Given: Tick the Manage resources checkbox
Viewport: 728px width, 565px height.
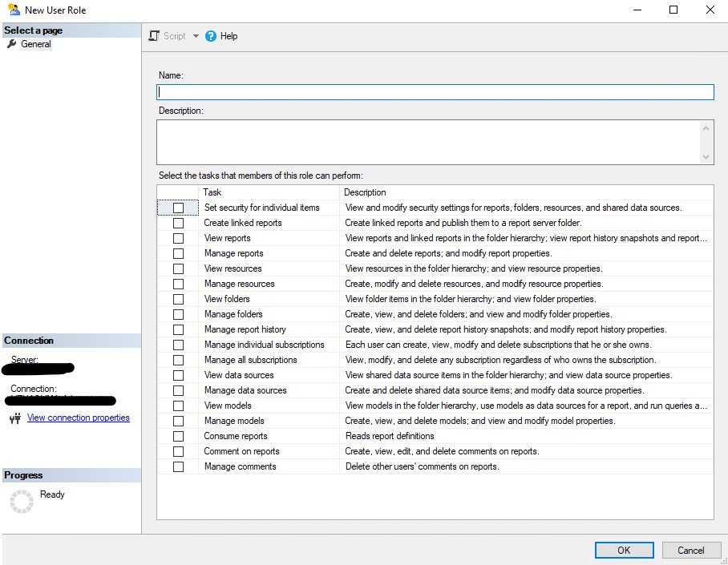Looking at the screenshot, I should tap(178, 284).
